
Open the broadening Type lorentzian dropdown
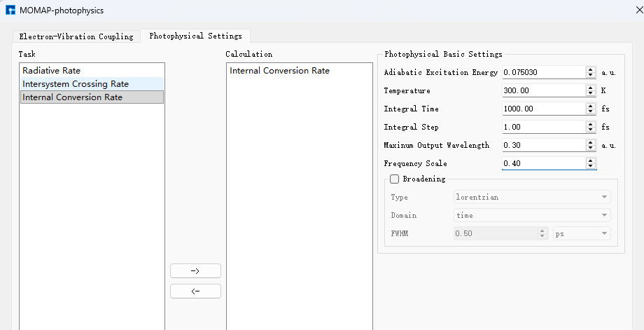pyautogui.click(x=532, y=198)
